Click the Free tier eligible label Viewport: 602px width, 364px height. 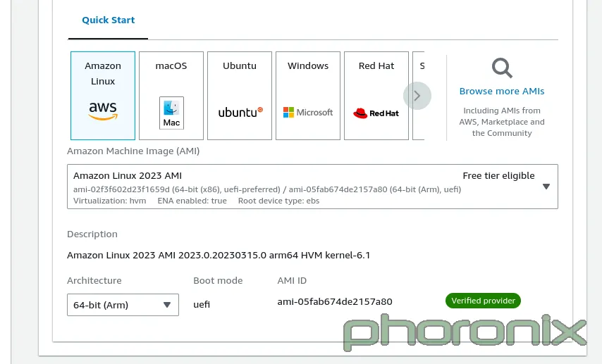(498, 176)
